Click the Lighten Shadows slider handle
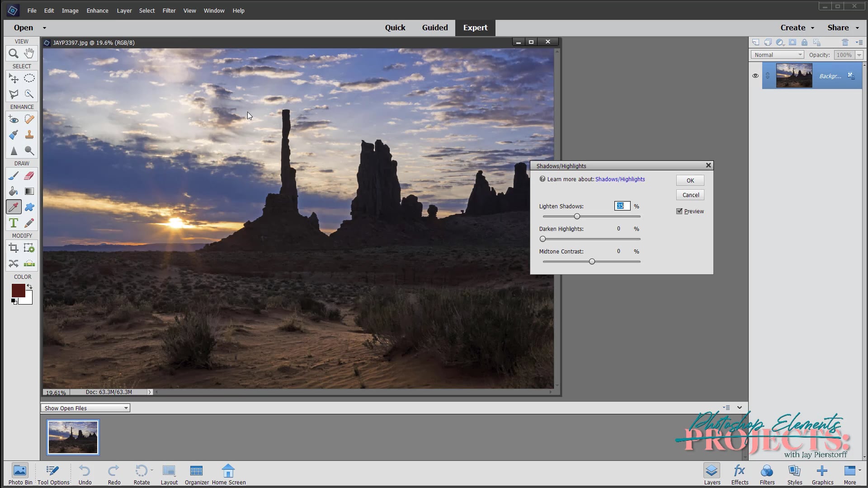Screen dimensions: 868x488 [x=577, y=216]
